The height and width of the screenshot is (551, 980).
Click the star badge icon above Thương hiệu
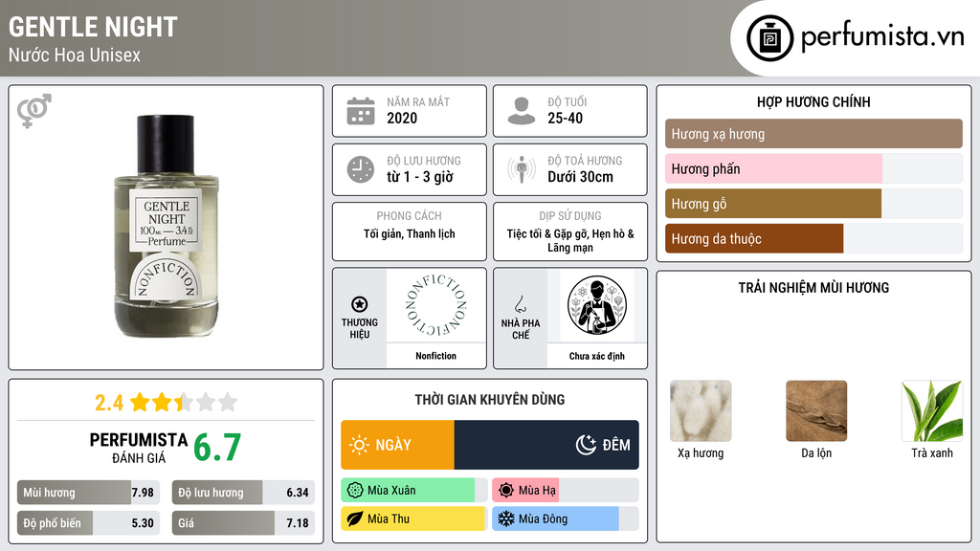click(360, 304)
